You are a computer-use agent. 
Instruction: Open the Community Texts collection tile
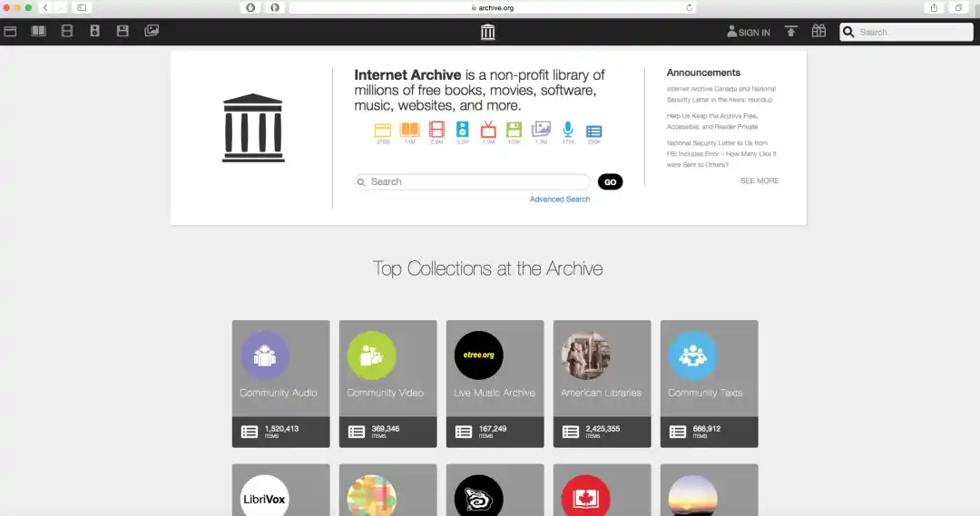[710, 384]
